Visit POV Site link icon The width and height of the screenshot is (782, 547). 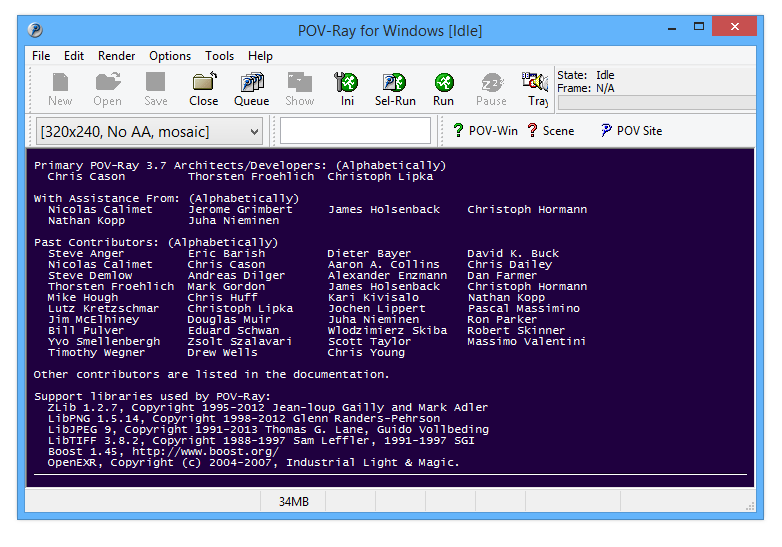tap(606, 131)
